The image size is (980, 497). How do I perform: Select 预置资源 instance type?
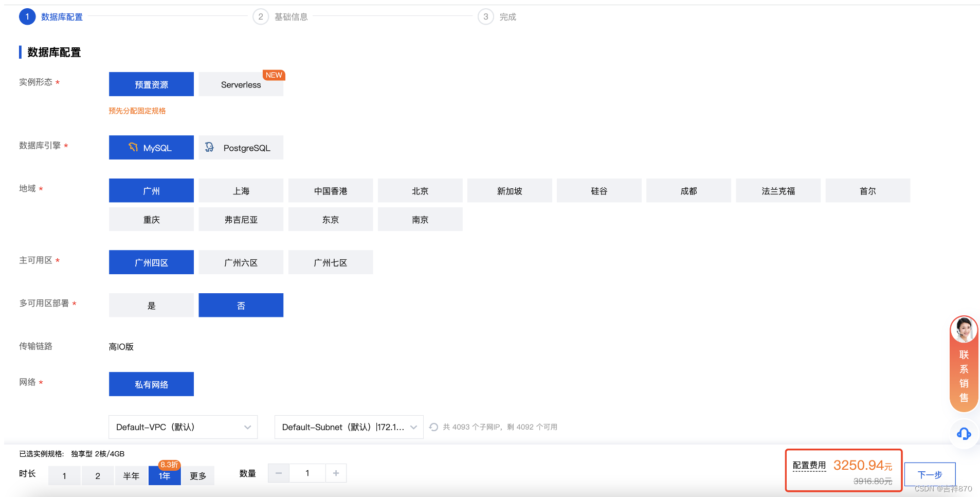[151, 84]
